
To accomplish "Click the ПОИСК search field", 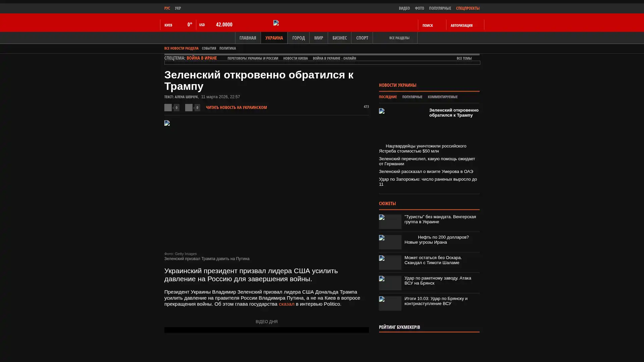I will pos(431,25).
